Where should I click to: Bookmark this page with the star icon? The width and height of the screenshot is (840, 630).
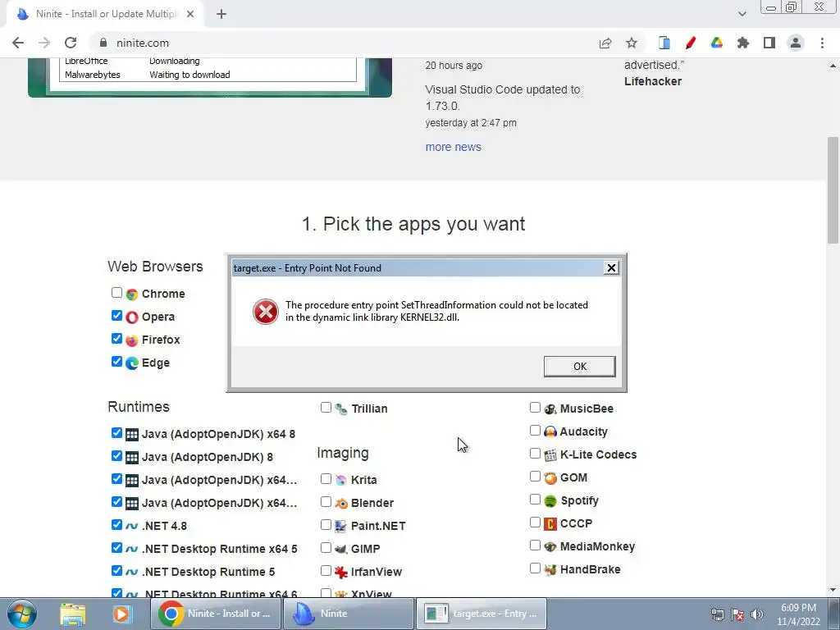pyautogui.click(x=632, y=43)
